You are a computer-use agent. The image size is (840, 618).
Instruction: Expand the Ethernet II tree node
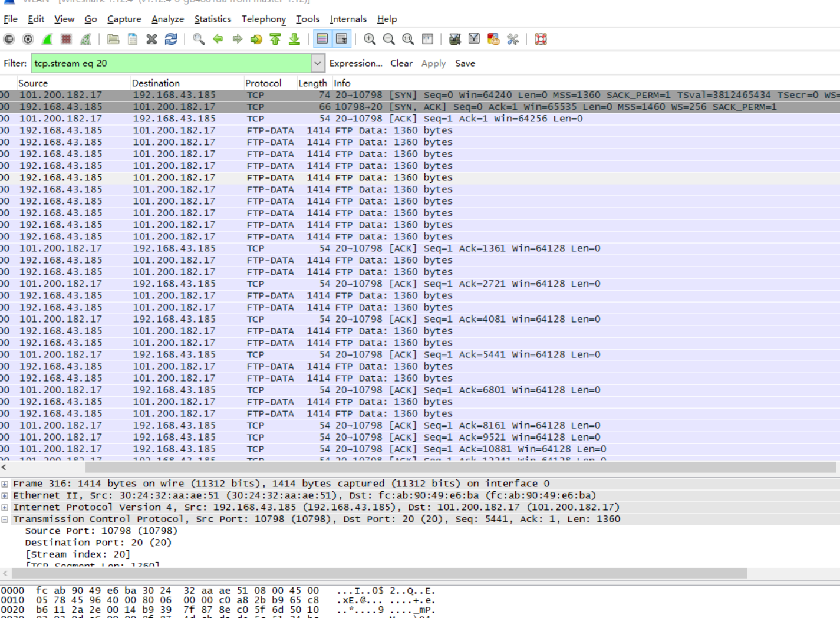[x=5, y=496]
